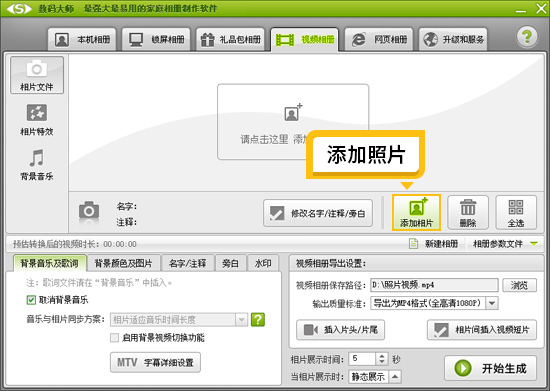This screenshot has width=550, height=391.
Task: Click 插入片头/片尾 button
Action: (340, 330)
